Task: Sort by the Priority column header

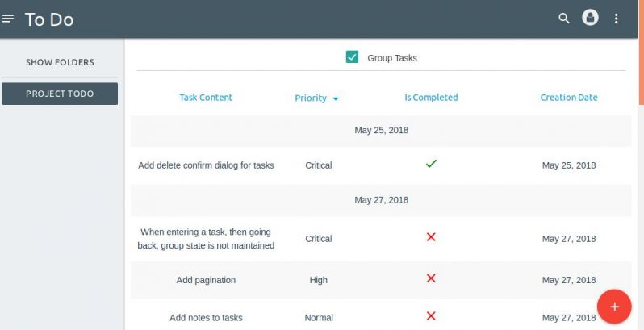Action: pos(311,98)
